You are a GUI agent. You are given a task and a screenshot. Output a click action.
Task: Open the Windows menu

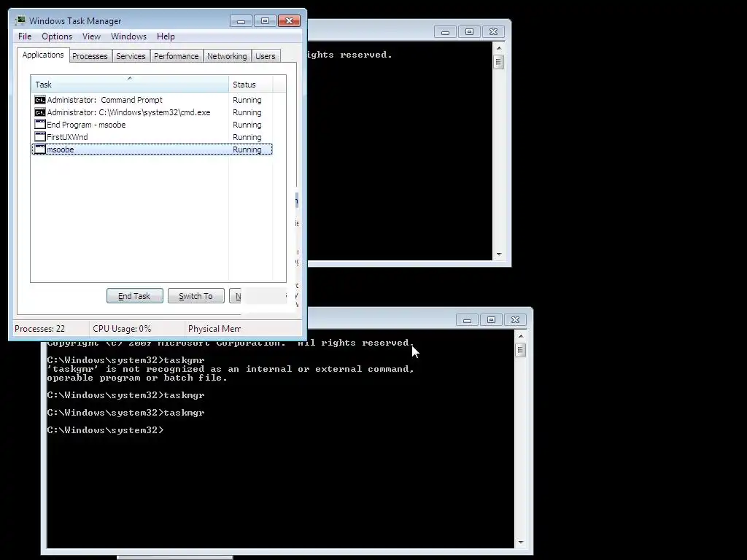[x=128, y=36]
